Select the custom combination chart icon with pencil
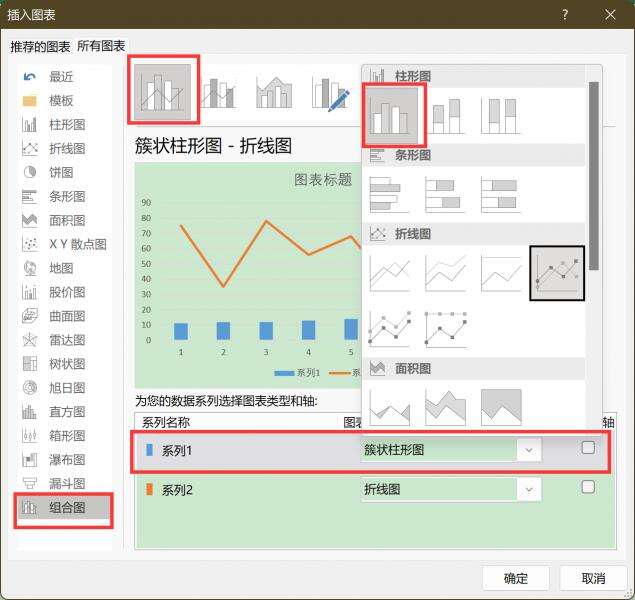This screenshot has height=600, width=635. (330, 93)
